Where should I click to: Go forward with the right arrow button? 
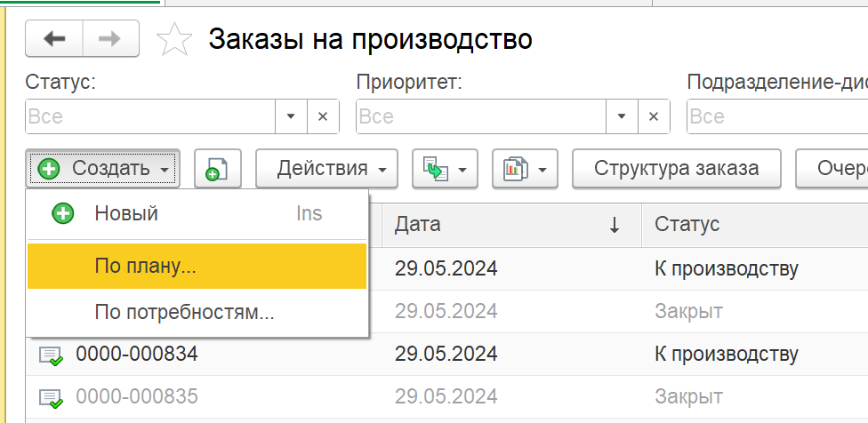pyautogui.click(x=110, y=38)
